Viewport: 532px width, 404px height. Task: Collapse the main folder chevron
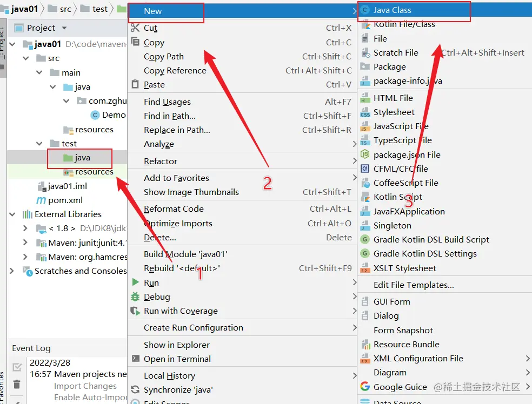[x=39, y=72]
